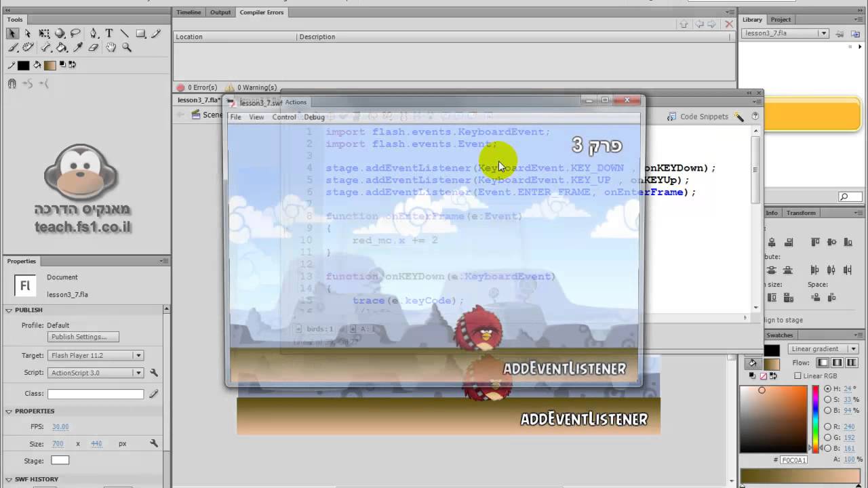
Task: Select the S saturation radio button
Action: click(827, 400)
